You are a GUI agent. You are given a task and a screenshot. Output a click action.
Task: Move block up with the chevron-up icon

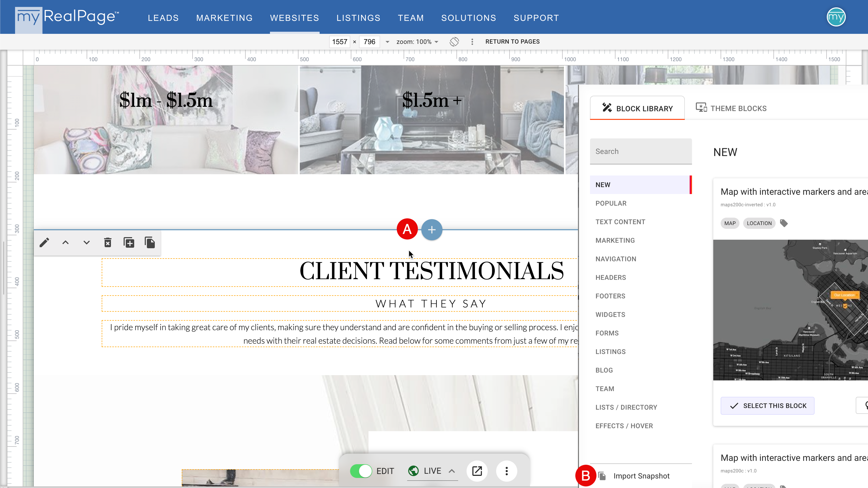65,242
